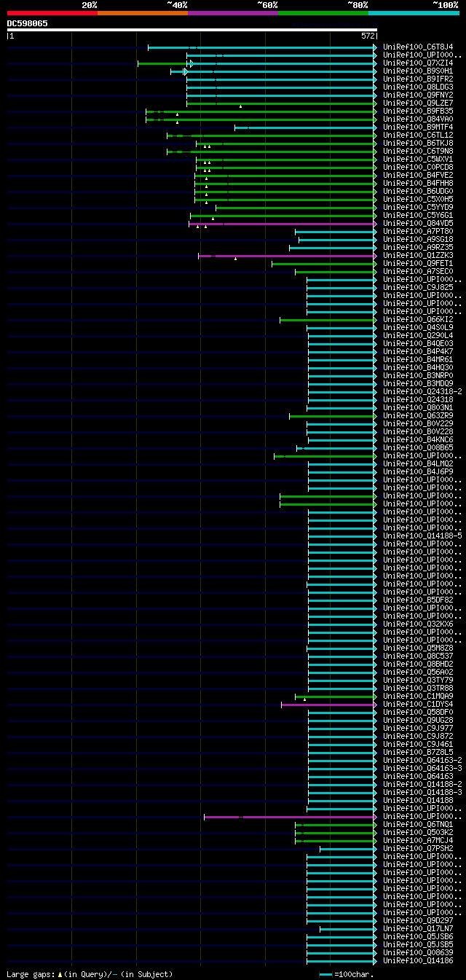The height and width of the screenshot is (980, 466).
Task: Click the green alignment bar for Q63ZR9
Action: 333,416
